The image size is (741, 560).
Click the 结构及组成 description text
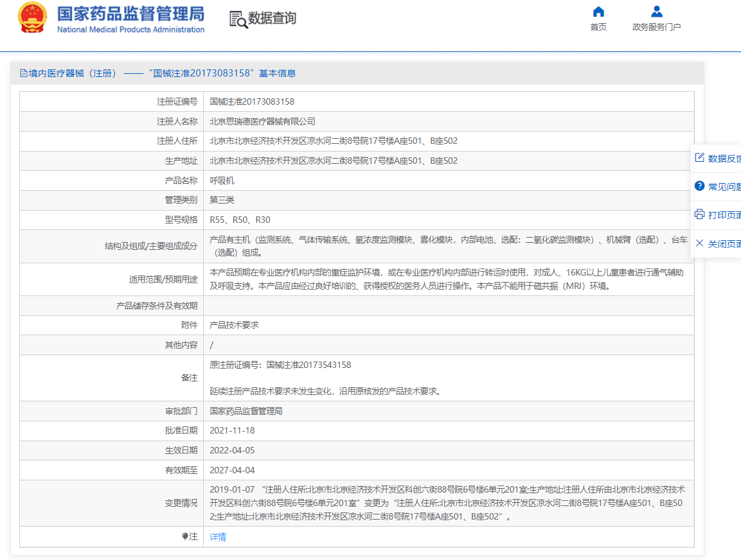(449, 246)
